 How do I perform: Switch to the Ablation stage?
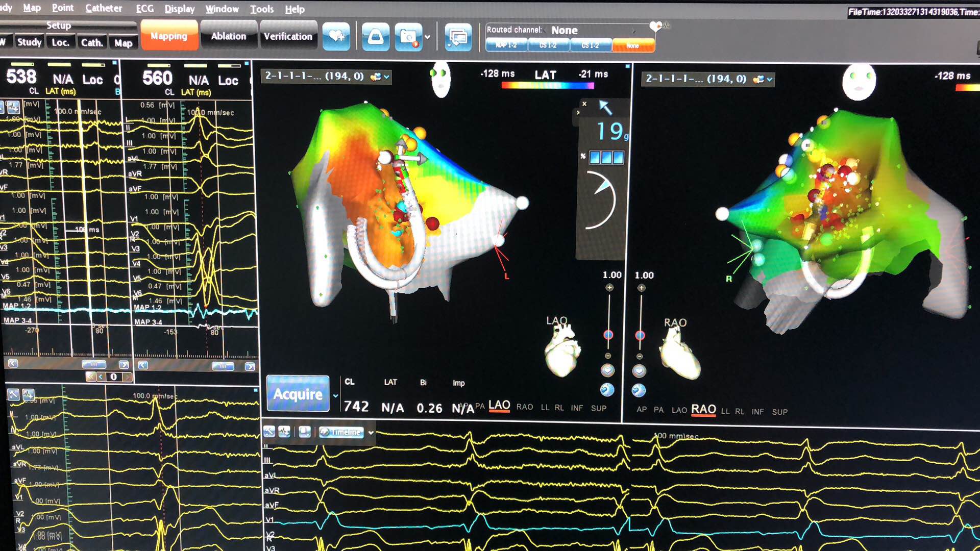(229, 36)
